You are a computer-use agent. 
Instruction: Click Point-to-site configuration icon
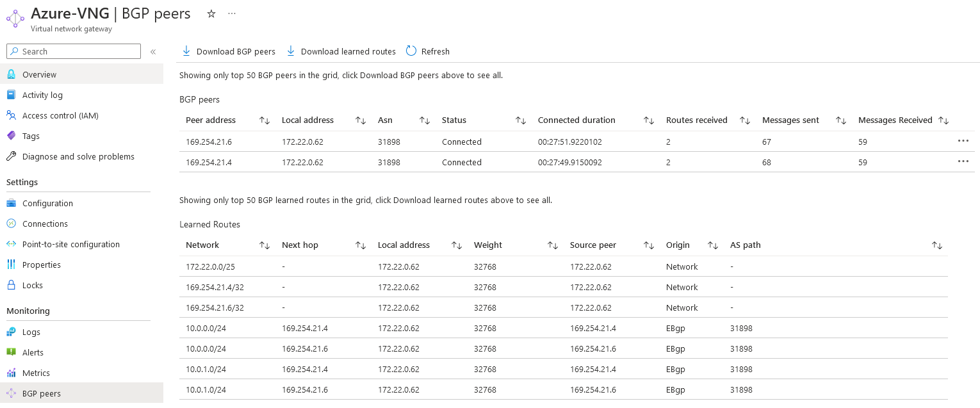[11, 244]
